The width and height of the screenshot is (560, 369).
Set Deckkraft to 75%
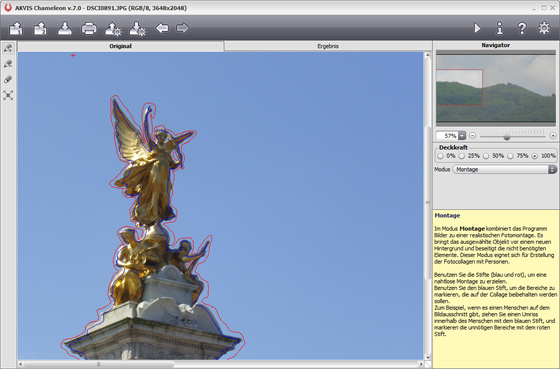510,156
